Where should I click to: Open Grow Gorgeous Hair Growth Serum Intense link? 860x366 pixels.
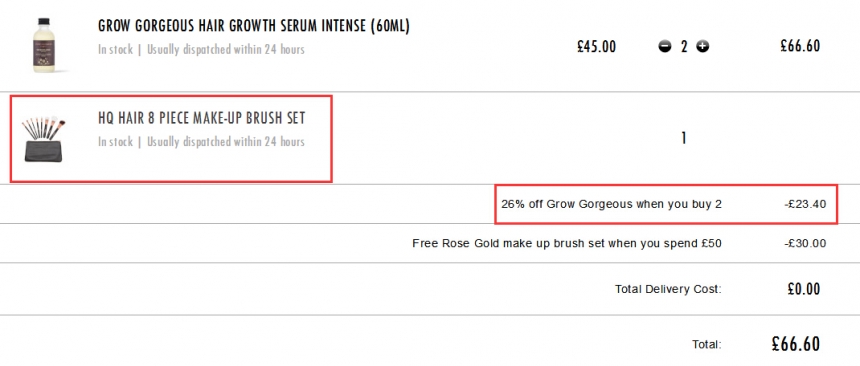click(254, 26)
